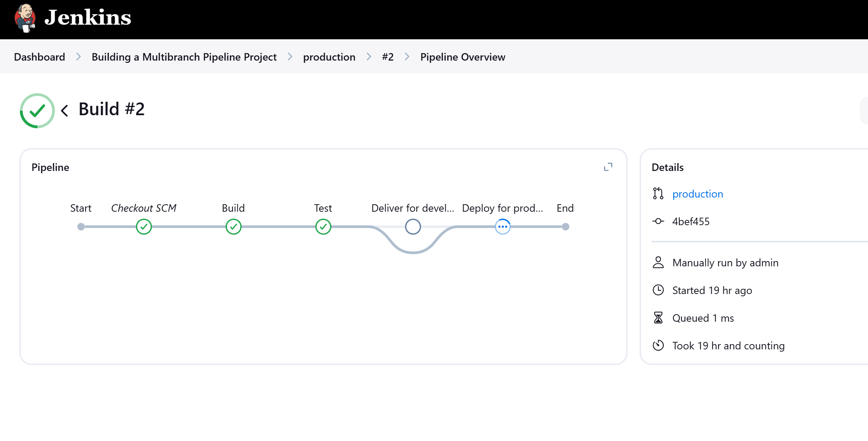This screenshot has height=441, width=868.
Task: Click the user icon beside Manually run by admin
Action: [x=658, y=262]
